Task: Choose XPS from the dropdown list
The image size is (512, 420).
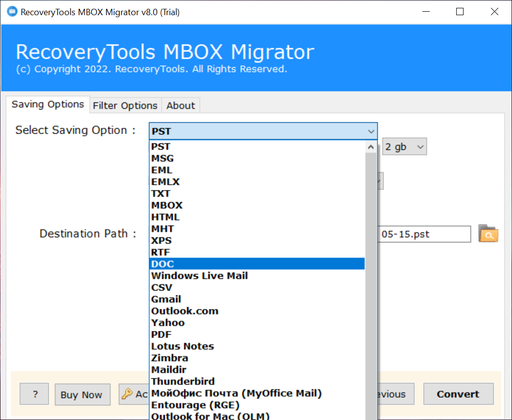Action: tap(257, 241)
